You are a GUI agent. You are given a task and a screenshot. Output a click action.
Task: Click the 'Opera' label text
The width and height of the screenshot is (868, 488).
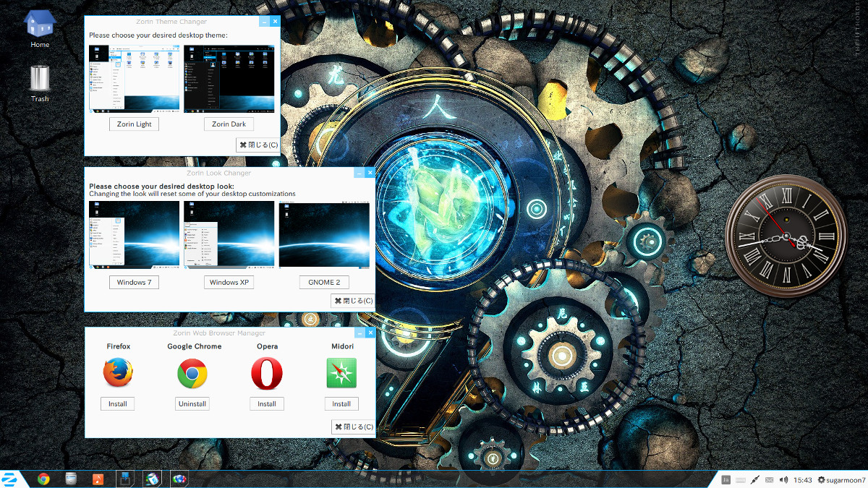tap(267, 346)
